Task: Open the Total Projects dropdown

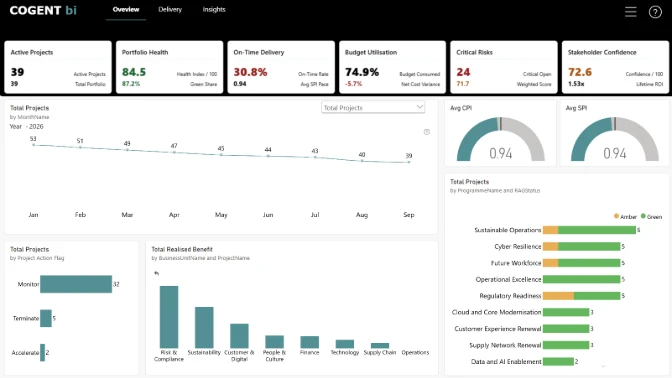Action: coord(373,108)
